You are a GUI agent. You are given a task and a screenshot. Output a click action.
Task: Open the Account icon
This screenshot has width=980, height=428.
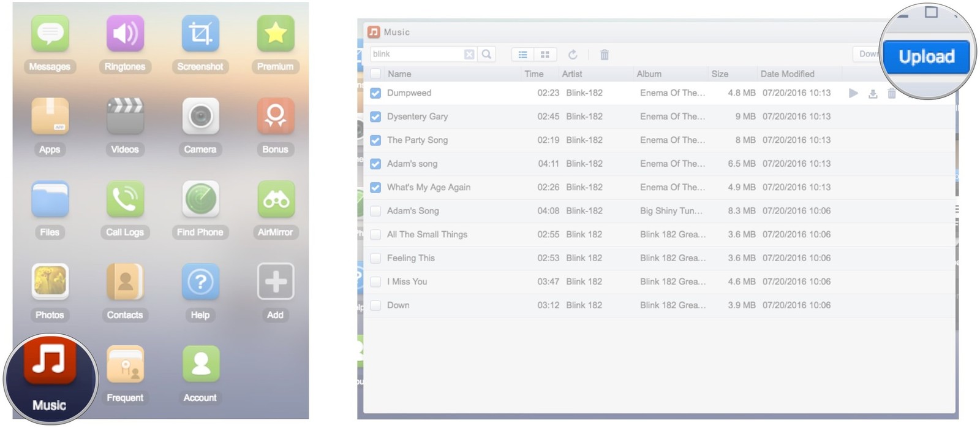coord(200,365)
